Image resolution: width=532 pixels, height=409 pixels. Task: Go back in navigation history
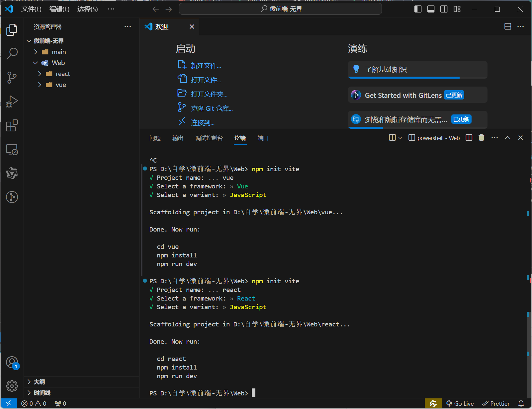pyautogui.click(x=155, y=9)
